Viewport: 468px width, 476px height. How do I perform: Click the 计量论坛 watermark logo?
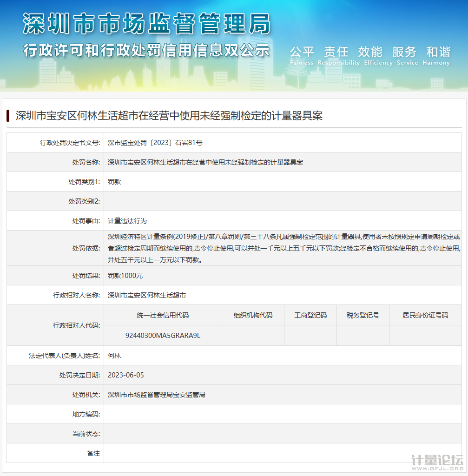pyautogui.click(x=437, y=461)
